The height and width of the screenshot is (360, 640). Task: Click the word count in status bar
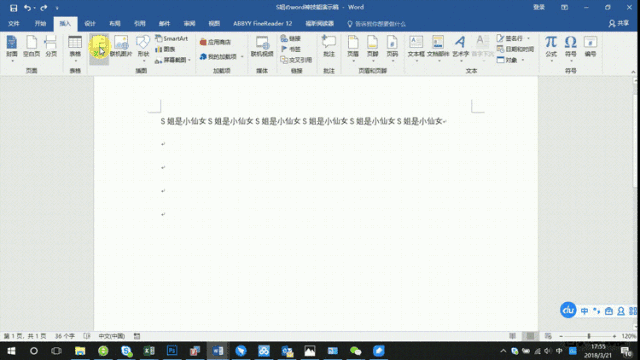point(65,336)
